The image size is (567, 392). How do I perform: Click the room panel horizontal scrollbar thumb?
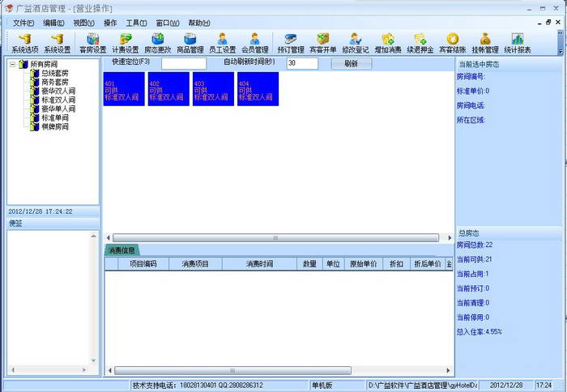coord(275,238)
